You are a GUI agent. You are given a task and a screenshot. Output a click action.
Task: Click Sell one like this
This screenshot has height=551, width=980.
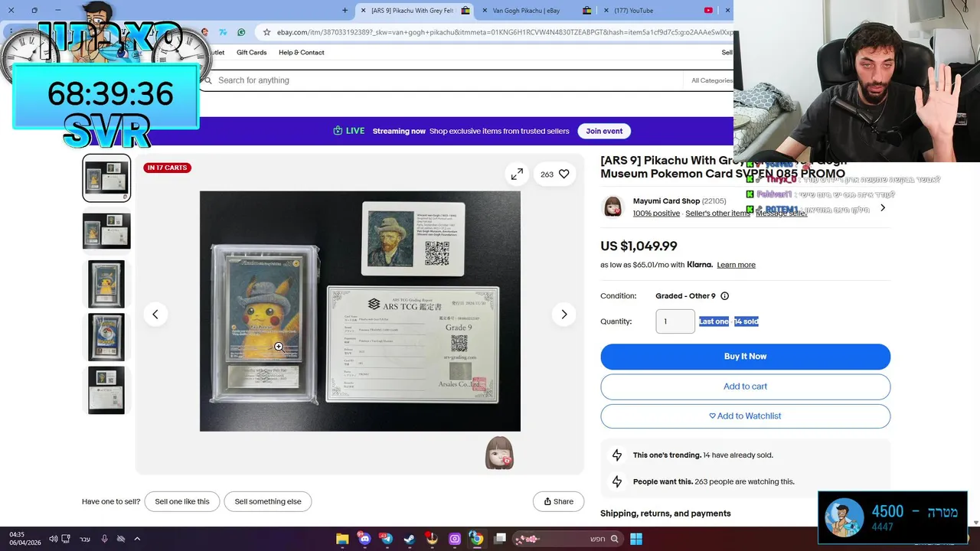coord(182,501)
